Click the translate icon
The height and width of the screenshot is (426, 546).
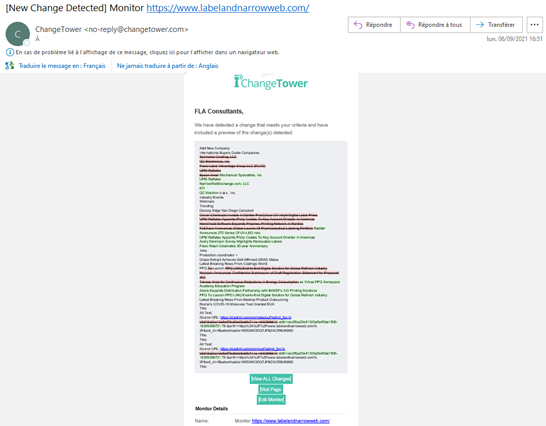[10, 66]
